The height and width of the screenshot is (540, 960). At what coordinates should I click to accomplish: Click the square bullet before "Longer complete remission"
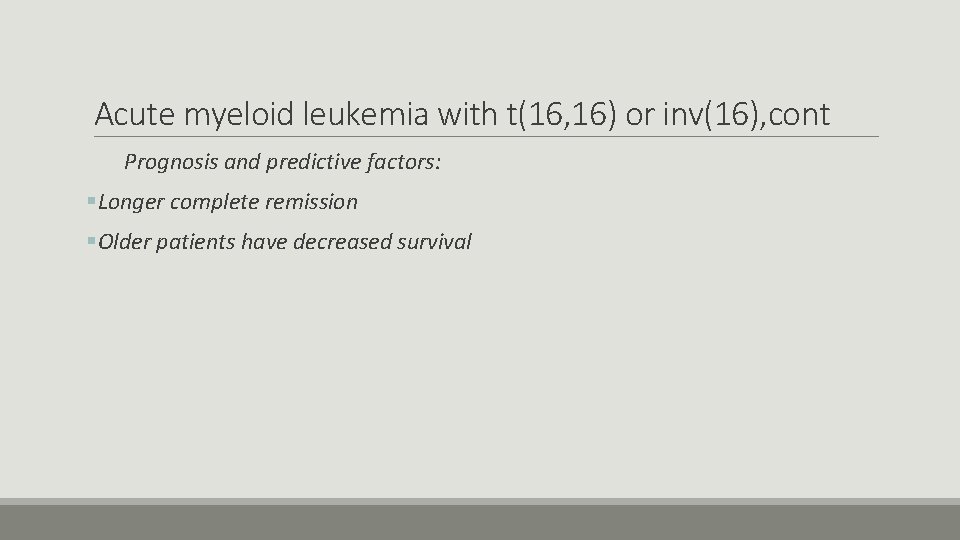[91, 200]
